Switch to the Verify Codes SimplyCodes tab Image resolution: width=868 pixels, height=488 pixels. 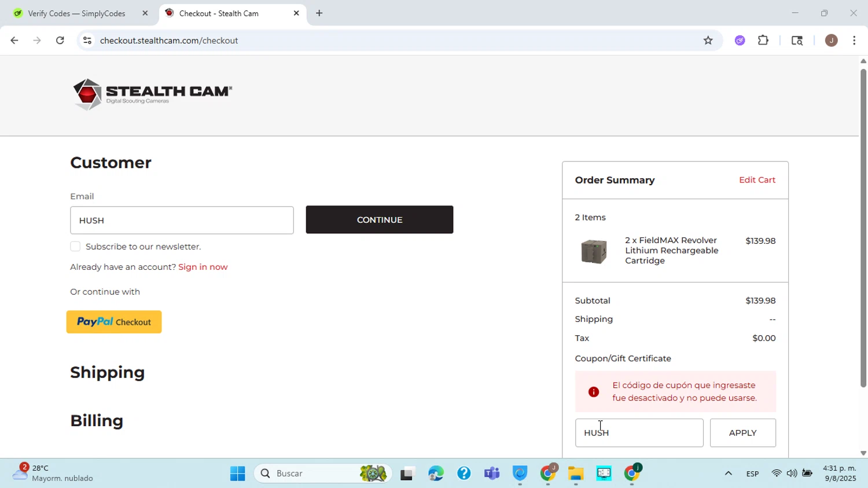(76, 13)
